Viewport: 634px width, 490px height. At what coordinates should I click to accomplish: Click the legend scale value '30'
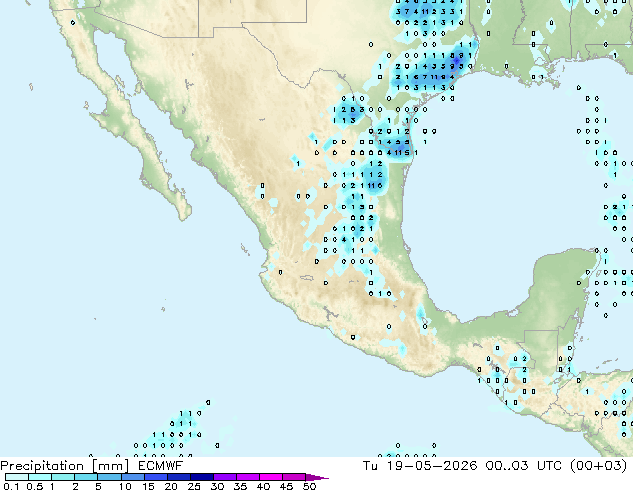[x=218, y=486]
